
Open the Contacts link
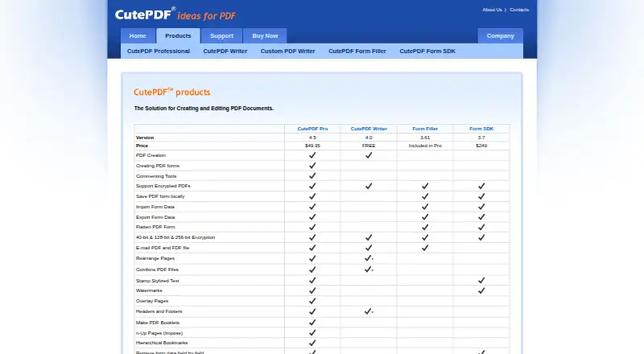(519, 10)
